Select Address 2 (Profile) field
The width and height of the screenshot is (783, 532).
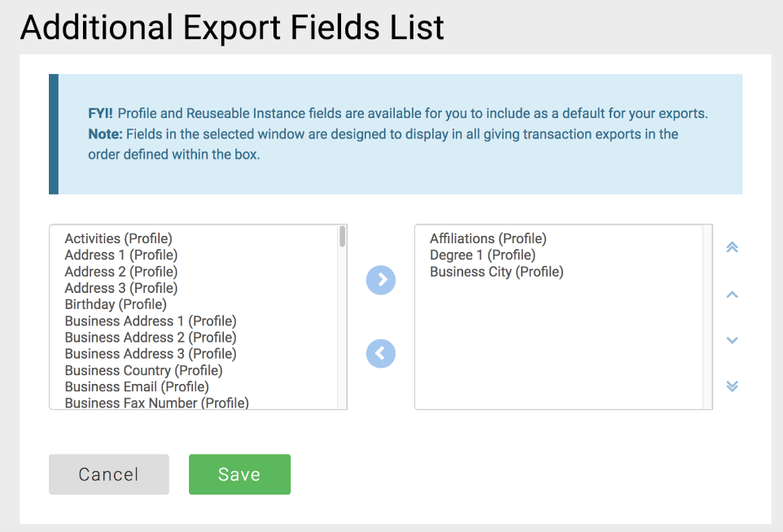(x=120, y=272)
